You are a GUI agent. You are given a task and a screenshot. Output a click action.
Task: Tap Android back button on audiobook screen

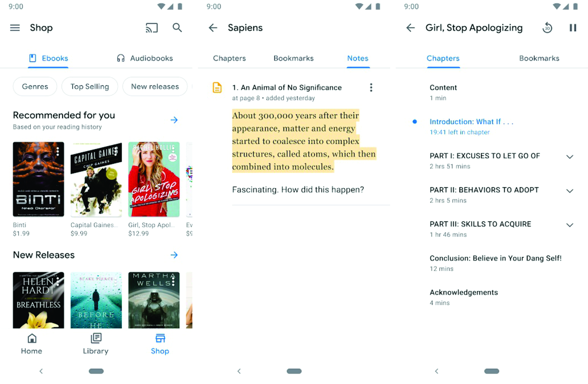(x=437, y=371)
